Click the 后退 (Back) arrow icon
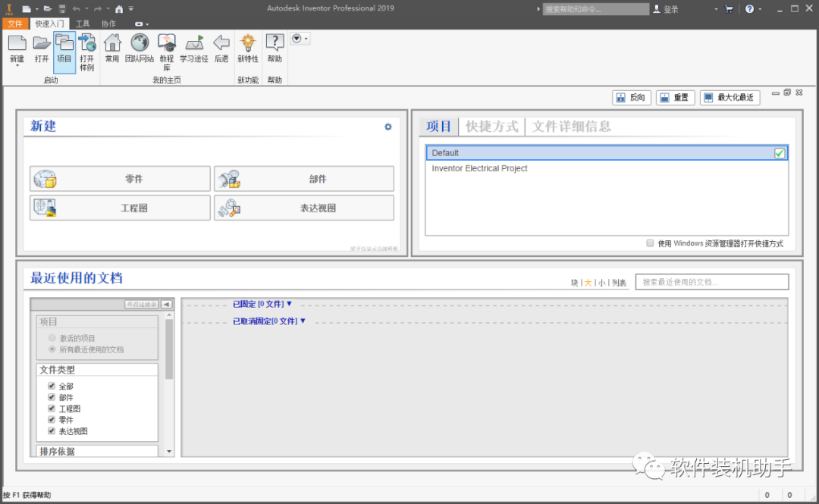The height and width of the screenshot is (504, 819). [221, 43]
